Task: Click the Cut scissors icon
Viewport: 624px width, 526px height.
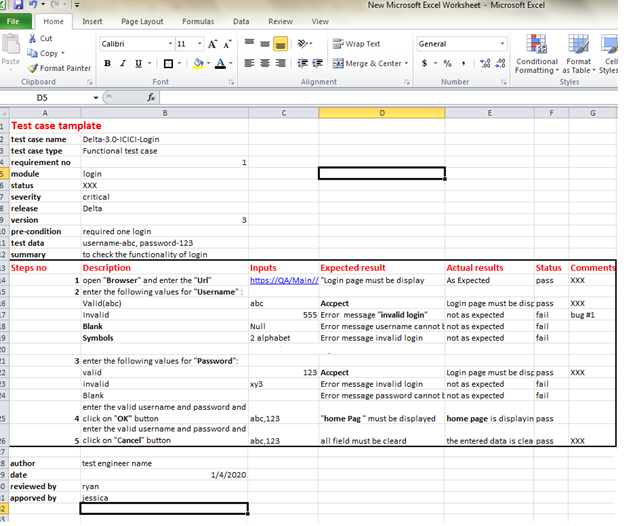Action: point(32,39)
